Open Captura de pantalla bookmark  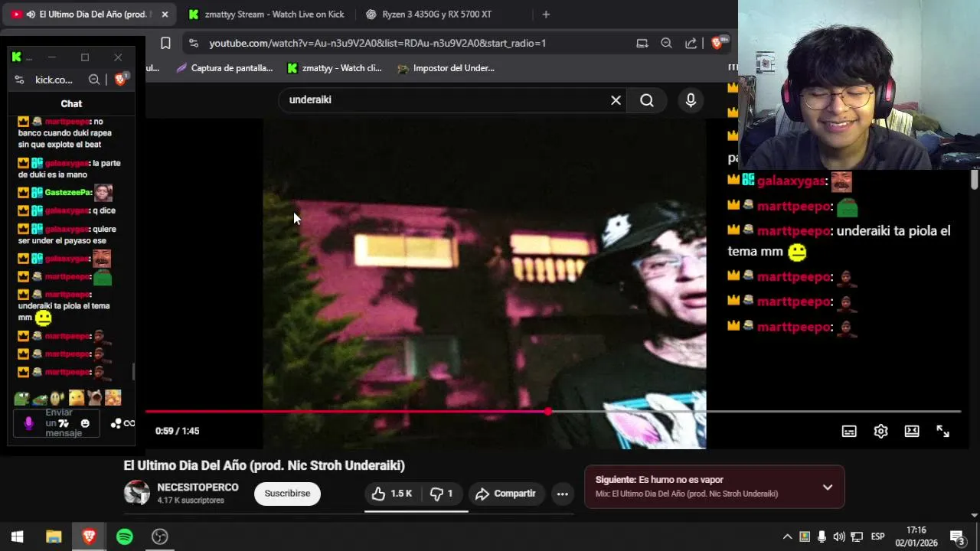(x=224, y=68)
